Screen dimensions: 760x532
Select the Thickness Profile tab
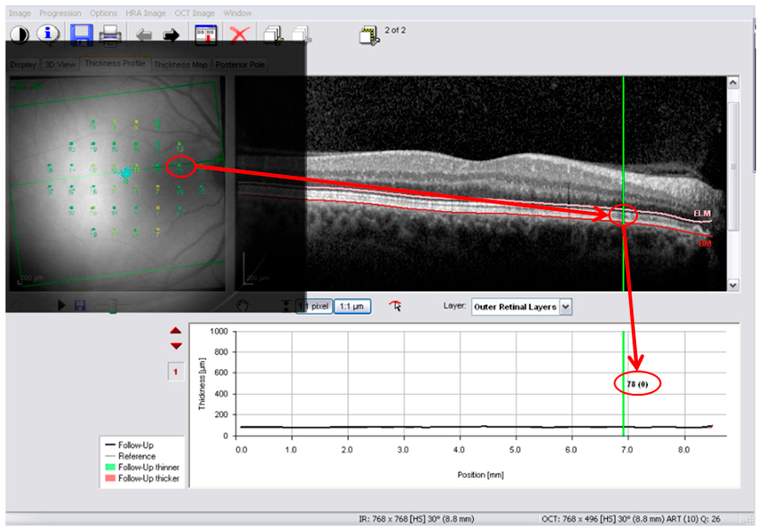point(115,63)
